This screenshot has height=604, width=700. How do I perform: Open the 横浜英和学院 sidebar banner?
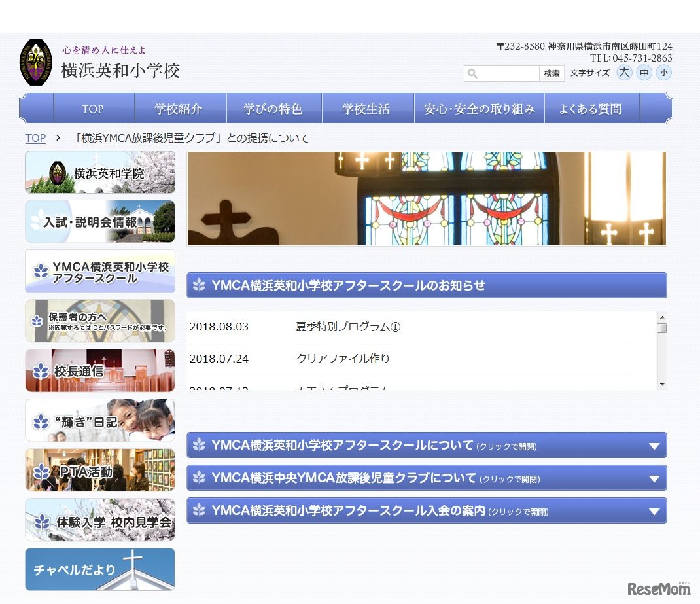[x=100, y=172]
